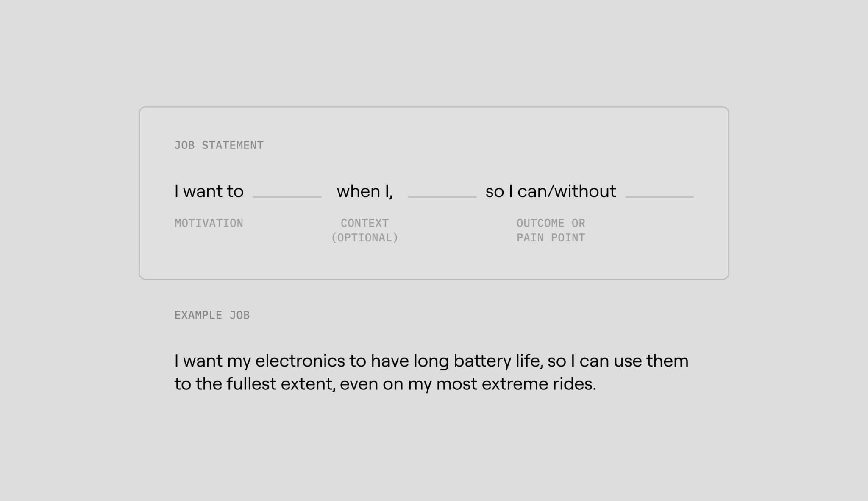The image size is (868, 501).
Task: Click the 'electronics' word in example sentence
Action: click(300, 361)
